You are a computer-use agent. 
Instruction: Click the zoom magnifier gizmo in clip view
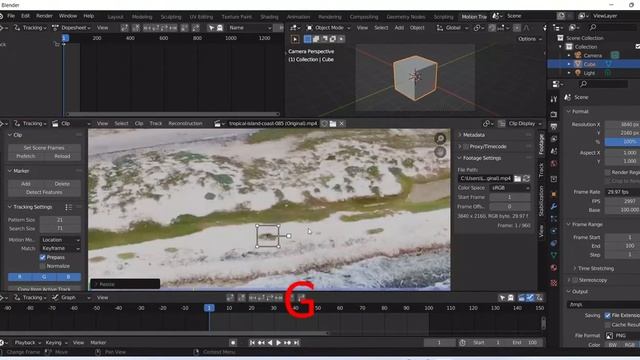click(440, 139)
